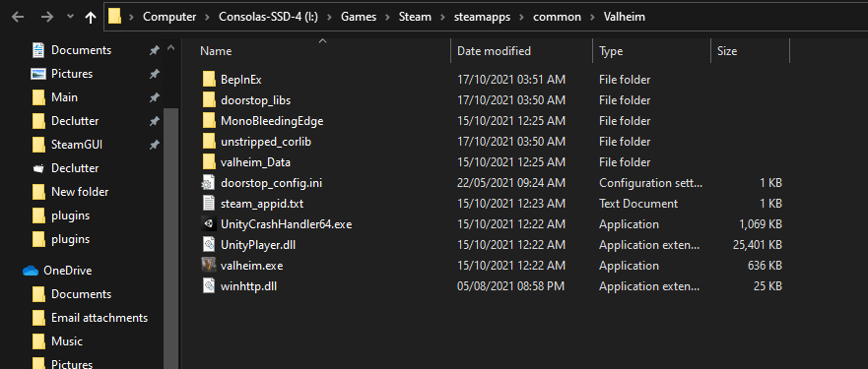Go to steamapps in the breadcrumb
The height and width of the screenshot is (369, 868).
tap(482, 17)
